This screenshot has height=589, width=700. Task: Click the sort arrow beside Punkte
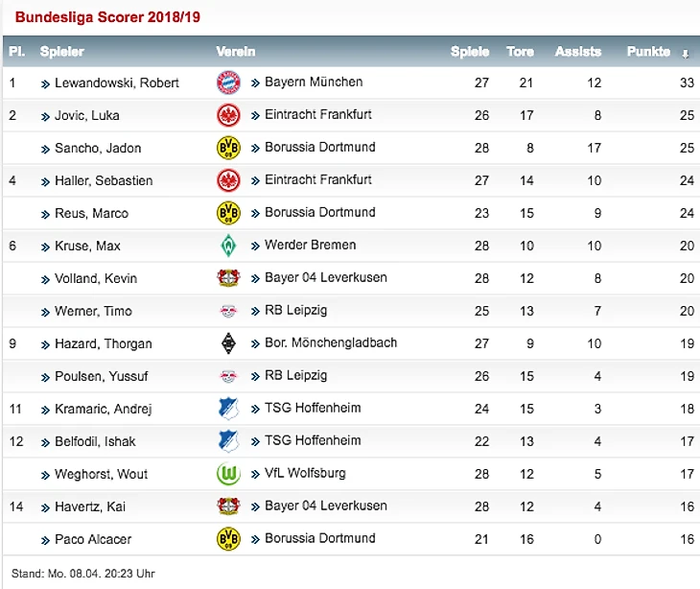(x=685, y=53)
